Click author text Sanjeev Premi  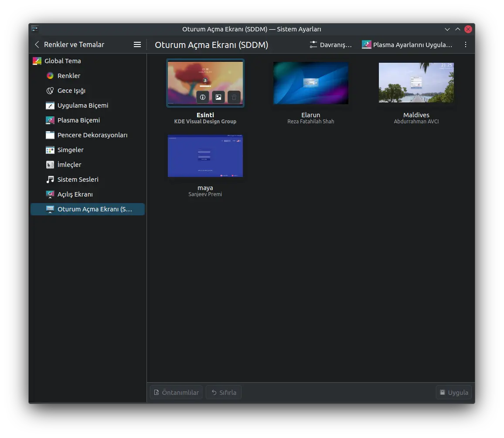point(205,194)
